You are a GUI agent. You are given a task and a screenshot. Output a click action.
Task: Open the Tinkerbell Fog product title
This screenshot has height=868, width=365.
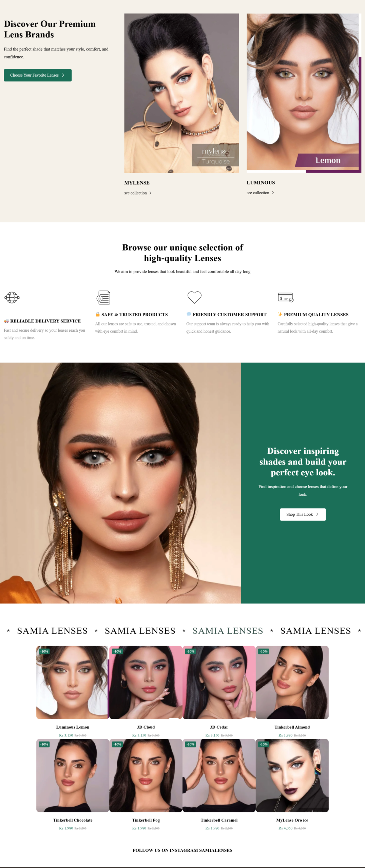[x=146, y=820]
